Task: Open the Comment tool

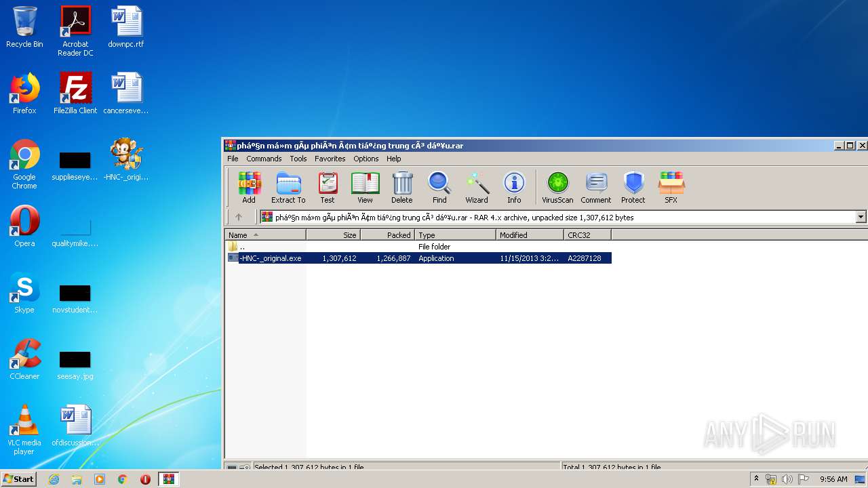Action: (596, 187)
